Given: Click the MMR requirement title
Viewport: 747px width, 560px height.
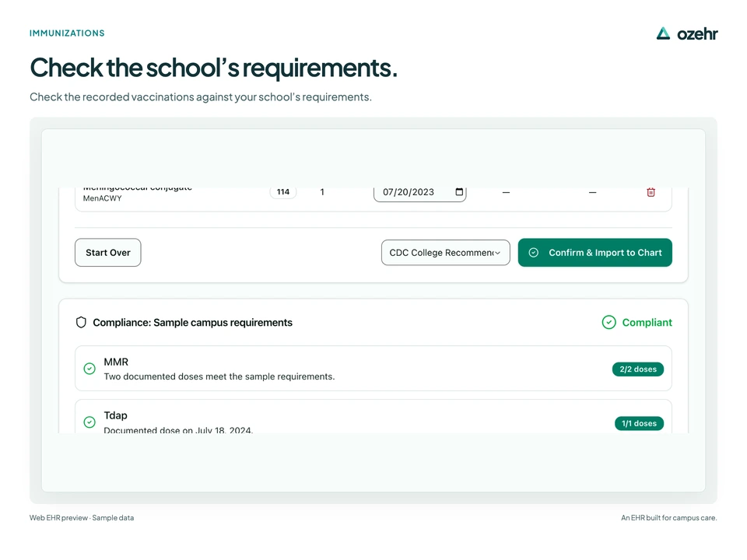Looking at the screenshot, I should (116, 362).
